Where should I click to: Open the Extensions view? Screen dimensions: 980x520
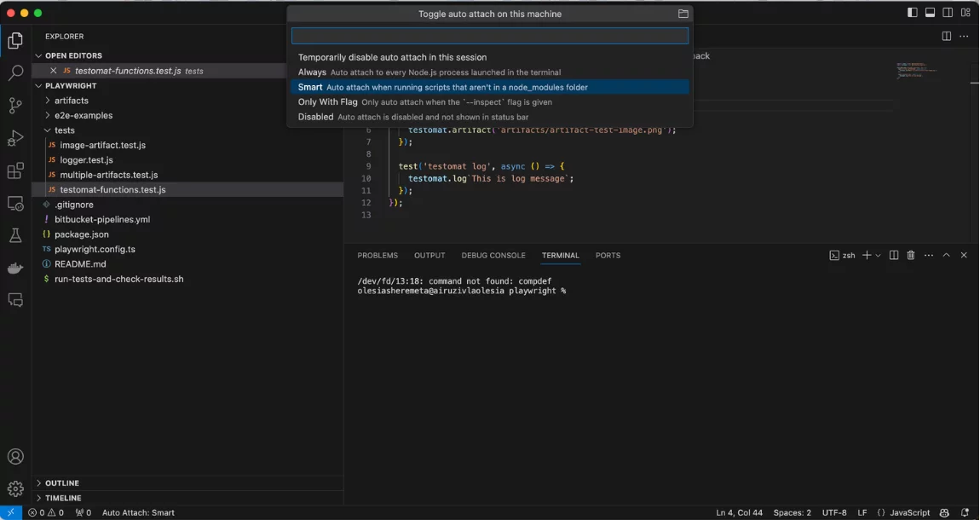[15, 171]
